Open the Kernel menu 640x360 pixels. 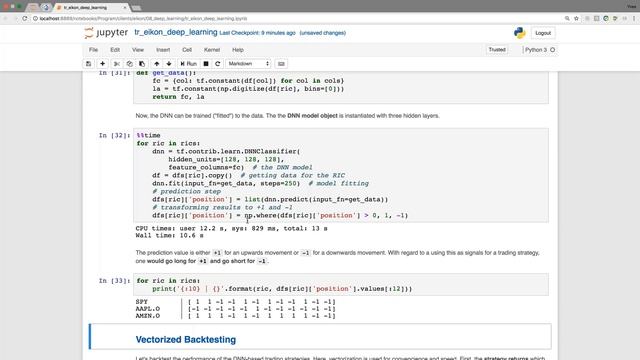pos(212,50)
